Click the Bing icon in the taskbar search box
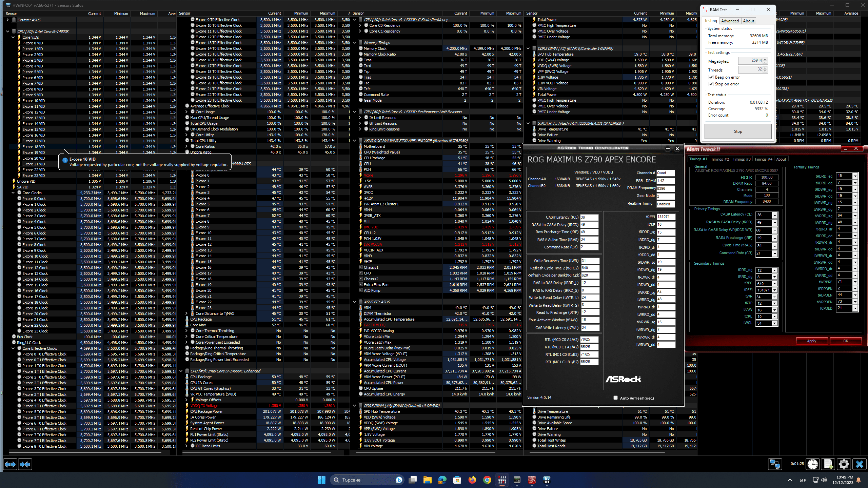Viewport: 868px width, 488px height. 399,480
